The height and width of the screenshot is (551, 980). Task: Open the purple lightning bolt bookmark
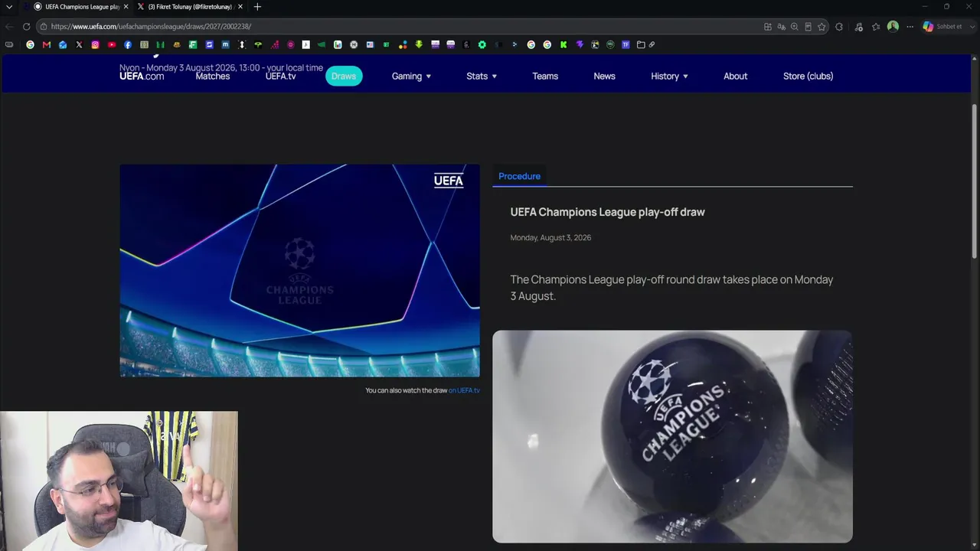tap(580, 44)
